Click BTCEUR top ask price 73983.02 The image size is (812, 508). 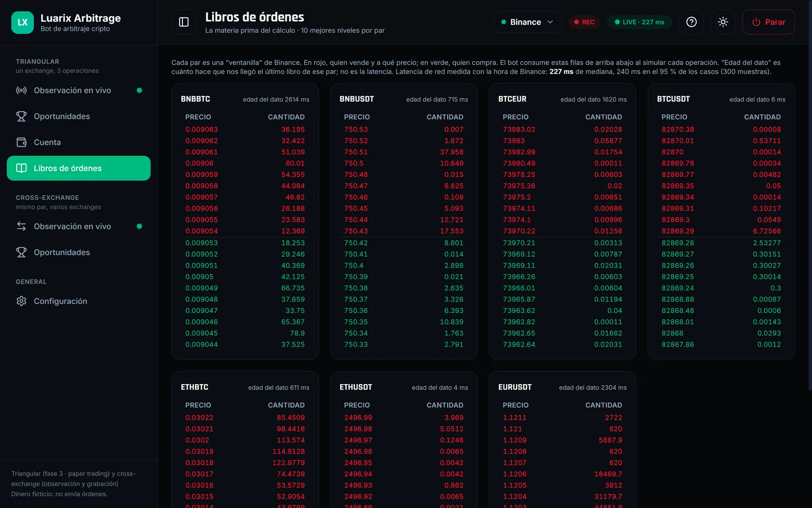[x=519, y=130]
